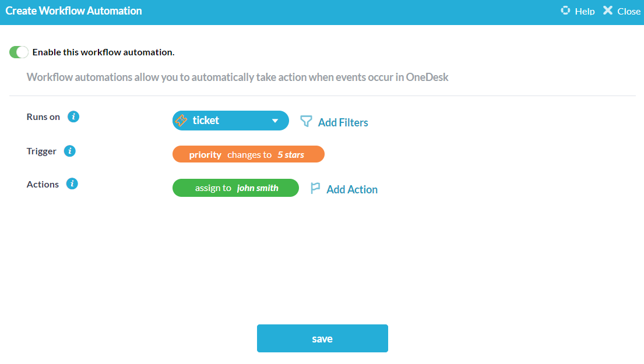Click the Help lifebuoy icon
This screenshot has width=644, height=364.
[x=565, y=10]
